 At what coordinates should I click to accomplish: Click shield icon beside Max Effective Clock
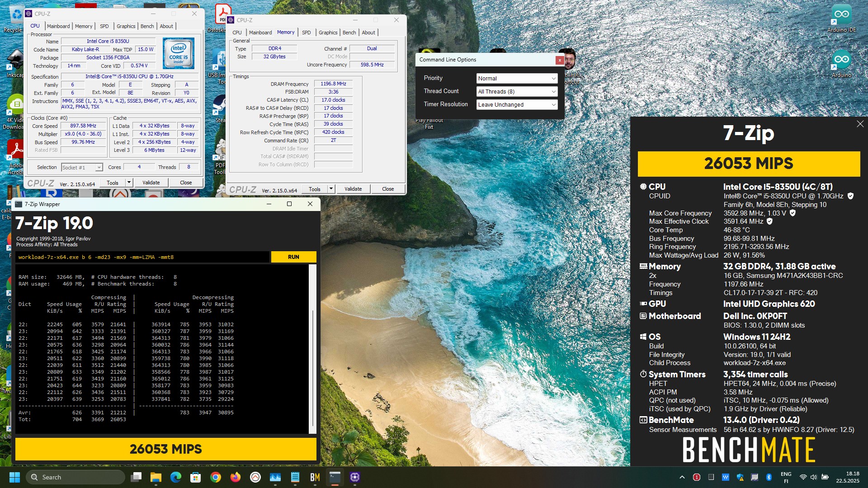tap(769, 221)
